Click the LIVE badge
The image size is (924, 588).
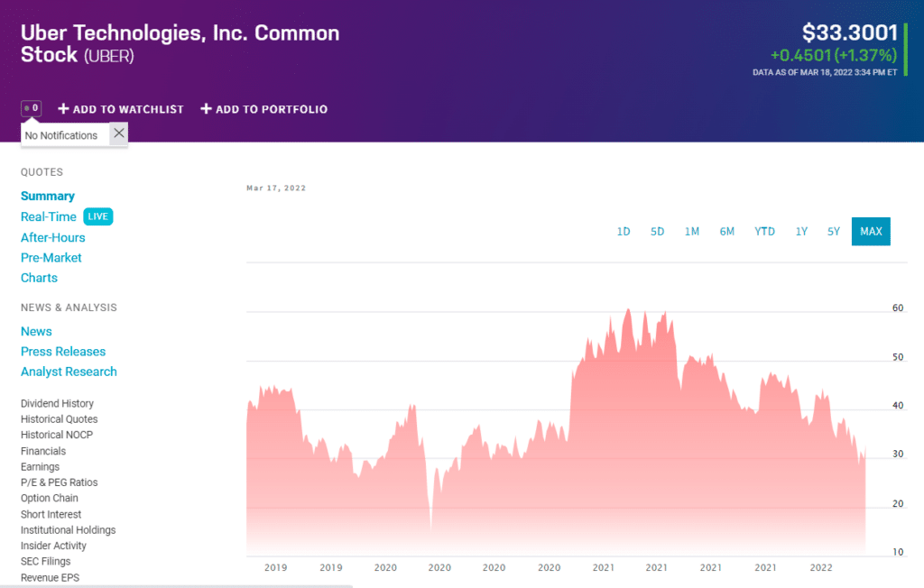97,216
